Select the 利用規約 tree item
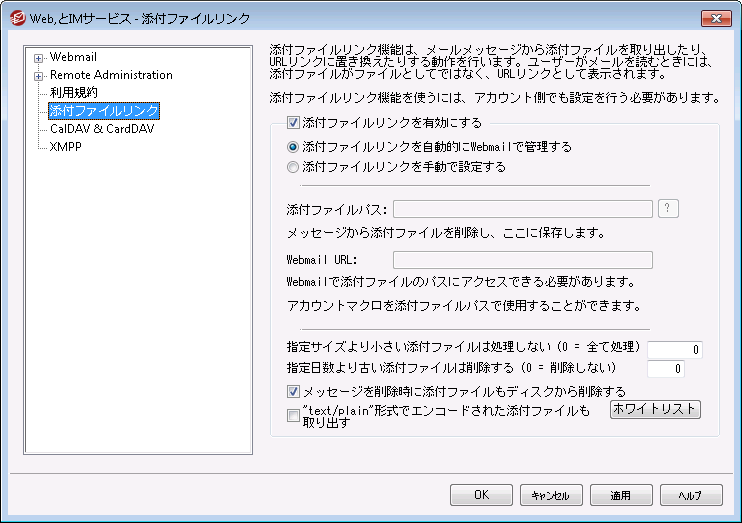This screenshot has height=523, width=742. click(74, 92)
